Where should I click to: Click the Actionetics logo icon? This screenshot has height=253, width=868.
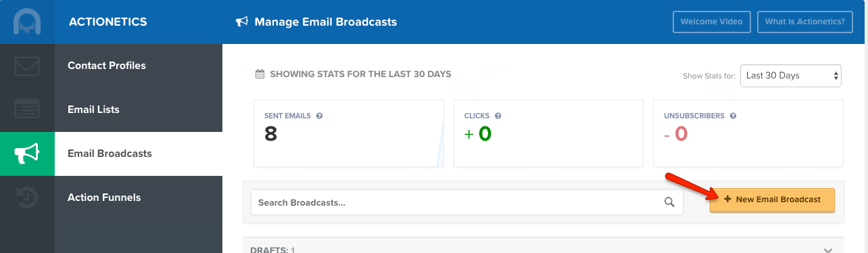point(27,22)
